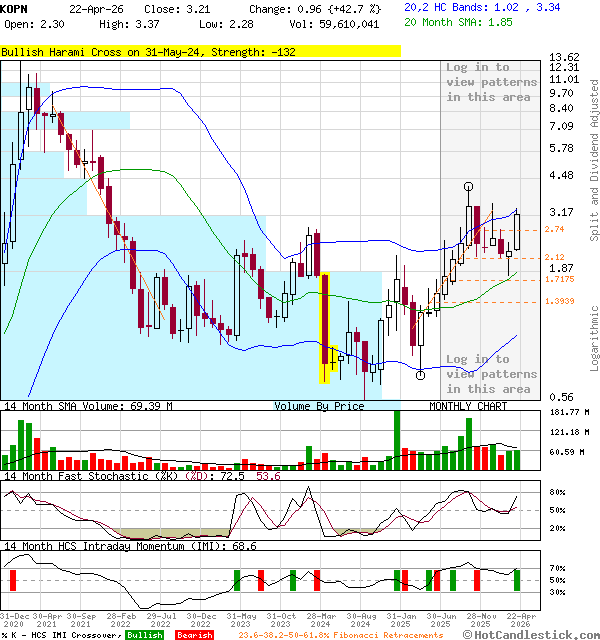The height and width of the screenshot is (640, 600).
Task: Select the yellow Bullish Harami Cross banner
Action: (200, 51)
